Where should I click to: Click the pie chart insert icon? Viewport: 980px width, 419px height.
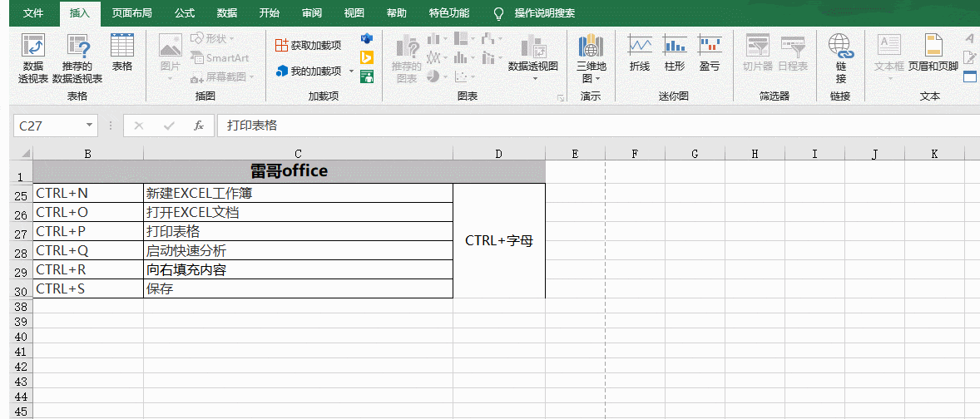(433, 76)
